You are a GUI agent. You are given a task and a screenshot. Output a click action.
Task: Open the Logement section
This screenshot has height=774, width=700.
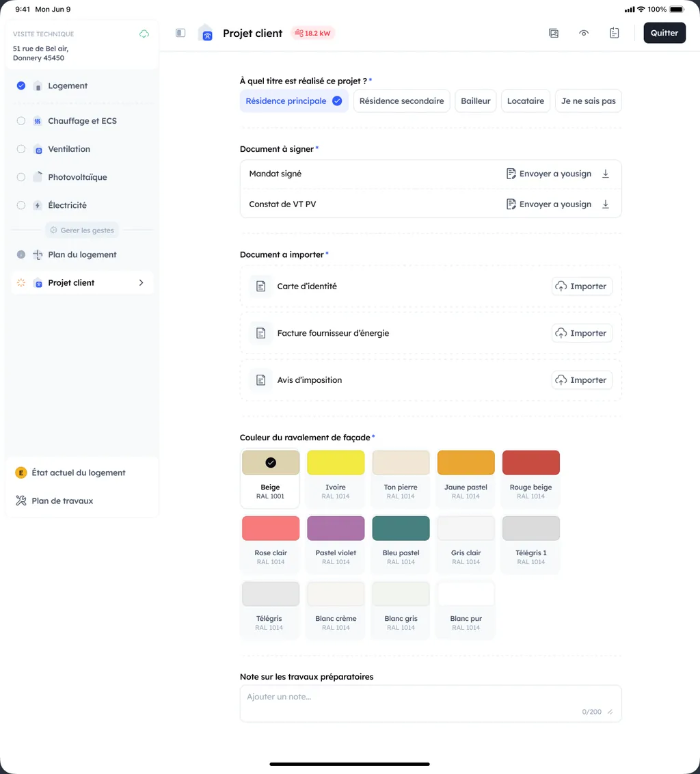82,86
